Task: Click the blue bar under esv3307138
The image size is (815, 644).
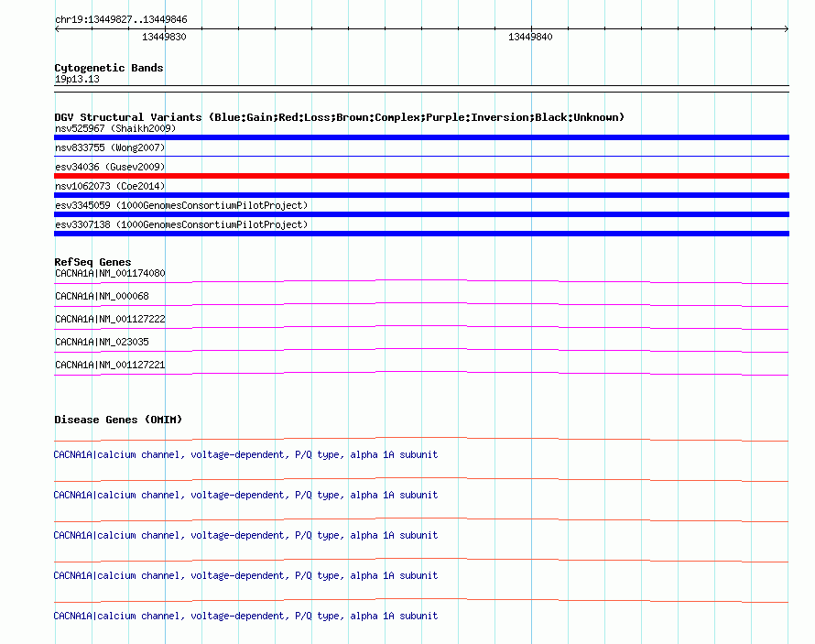Action: pos(421,234)
